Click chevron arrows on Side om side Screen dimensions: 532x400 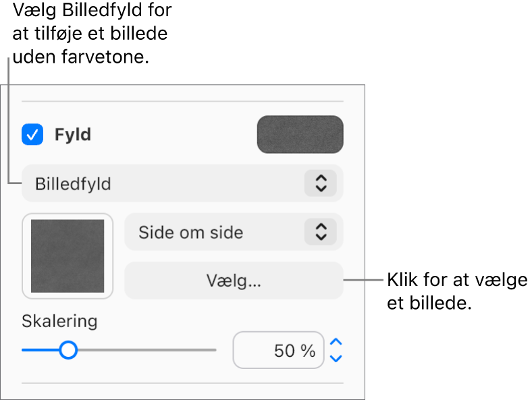pos(321,233)
